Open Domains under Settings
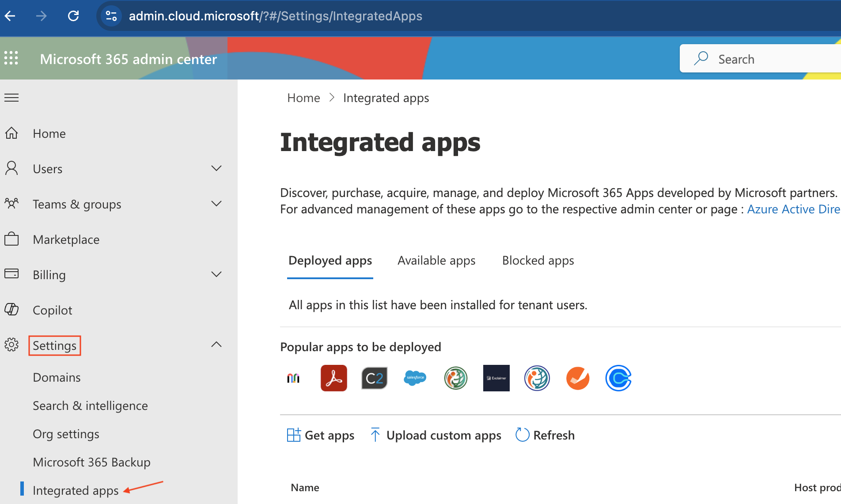The height and width of the screenshot is (504, 841). pos(57,377)
